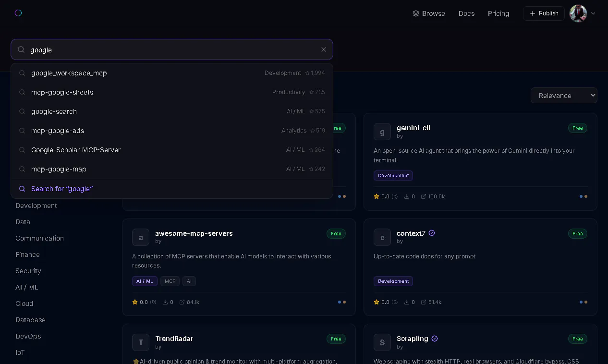608x364 pixels.
Task: Click the context7 verified badge icon
Action: tap(432, 233)
